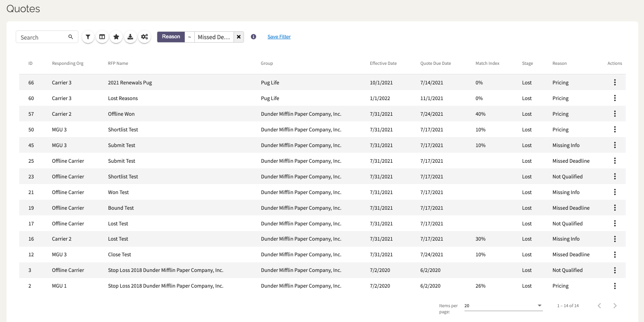Screen dimensions: 644x322
Task: Click 'Not Qualified' reason in row 23
Action: pyautogui.click(x=567, y=177)
